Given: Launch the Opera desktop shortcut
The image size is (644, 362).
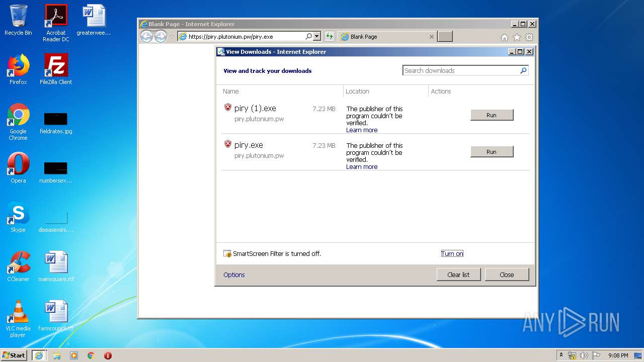Looking at the screenshot, I should click(x=18, y=168).
